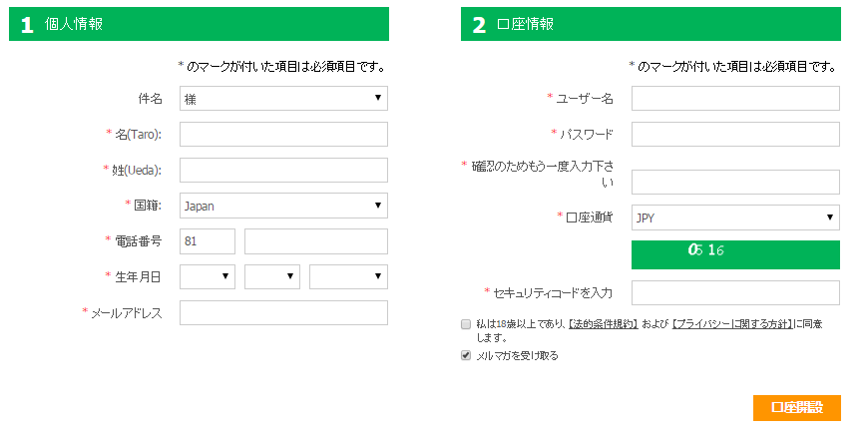Click the 生年月日 label text
This screenshot has width=868, height=436.
point(138,277)
